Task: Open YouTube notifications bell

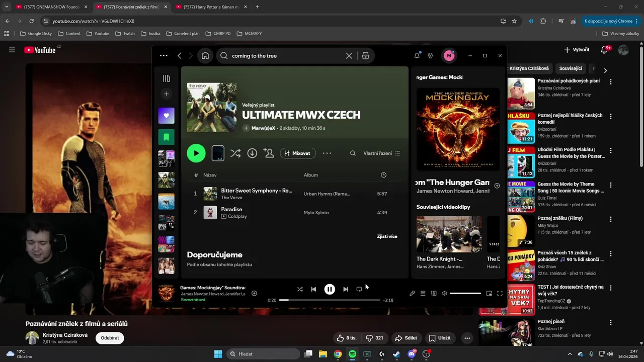Action: [x=605, y=50]
